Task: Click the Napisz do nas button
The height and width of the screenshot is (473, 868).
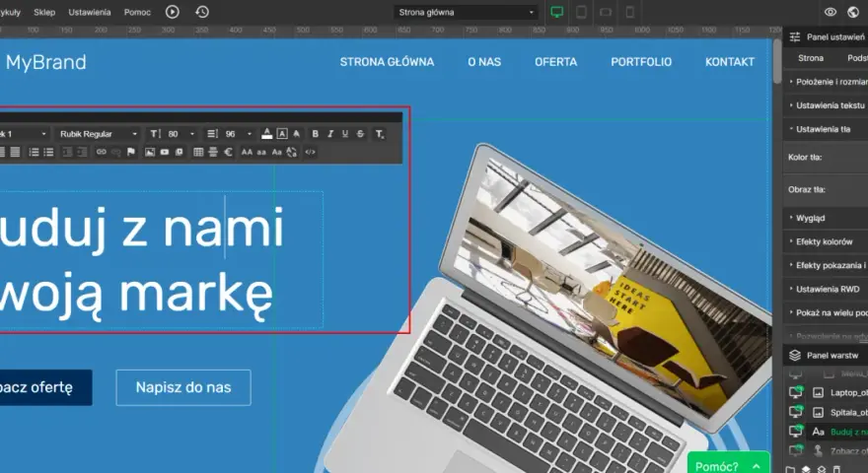Action: point(183,387)
